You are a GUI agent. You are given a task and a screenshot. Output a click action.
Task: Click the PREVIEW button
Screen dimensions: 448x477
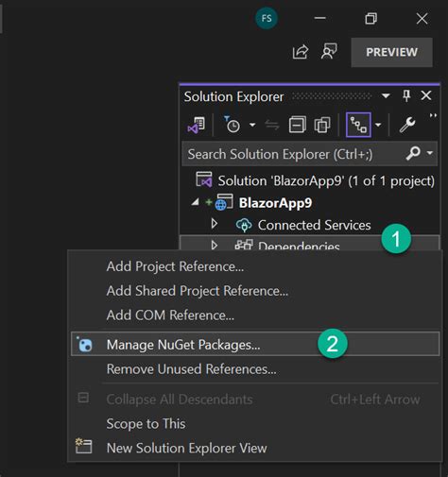[391, 52]
